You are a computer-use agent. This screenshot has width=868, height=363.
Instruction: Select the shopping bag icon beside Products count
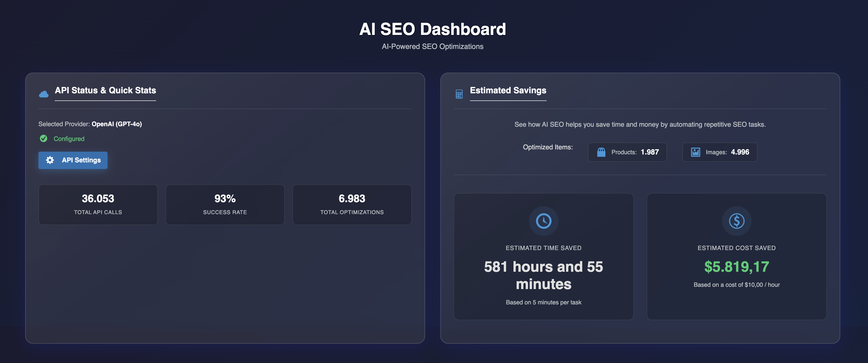pos(601,152)
